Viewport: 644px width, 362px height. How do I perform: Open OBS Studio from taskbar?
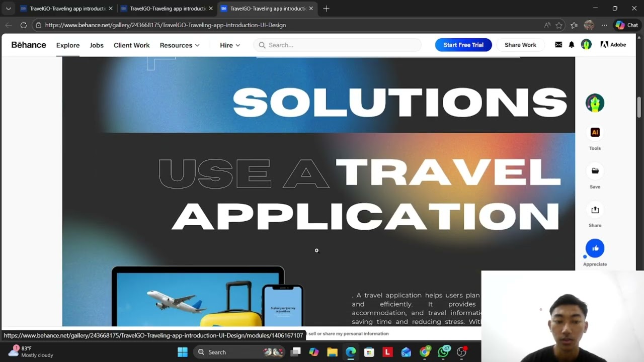(461, 352)
